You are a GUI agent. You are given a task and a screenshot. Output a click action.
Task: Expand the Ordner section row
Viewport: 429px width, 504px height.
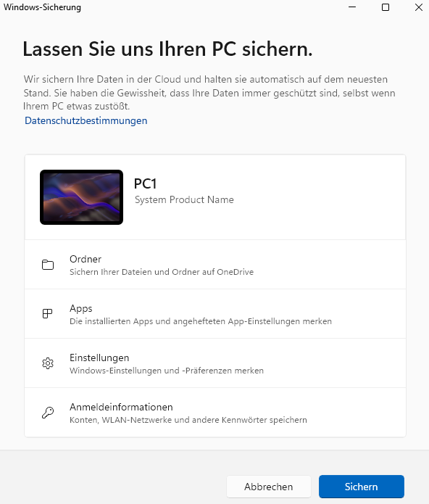[215, 265]
